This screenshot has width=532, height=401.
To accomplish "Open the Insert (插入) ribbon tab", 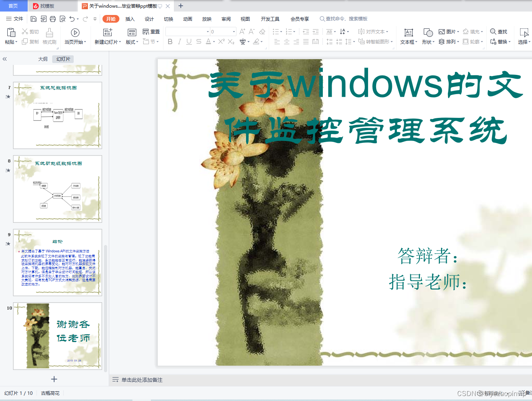I will [x=130, y=19].
